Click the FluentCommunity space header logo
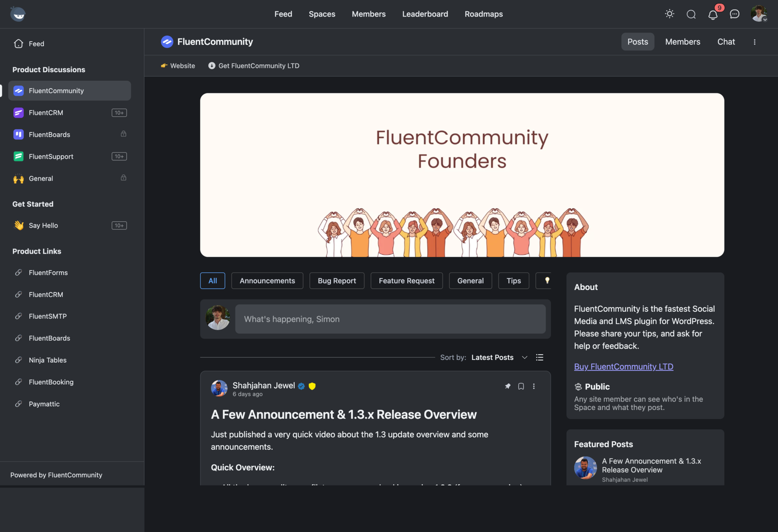Image resolution: width=778 pixels, height=532 pixels. tap(167, 42)
